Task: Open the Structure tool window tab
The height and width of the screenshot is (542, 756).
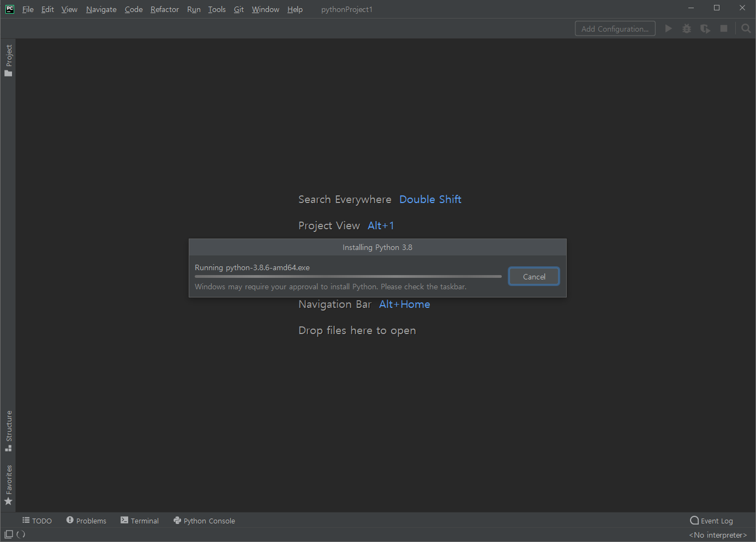Action: [x=9, y=431]
